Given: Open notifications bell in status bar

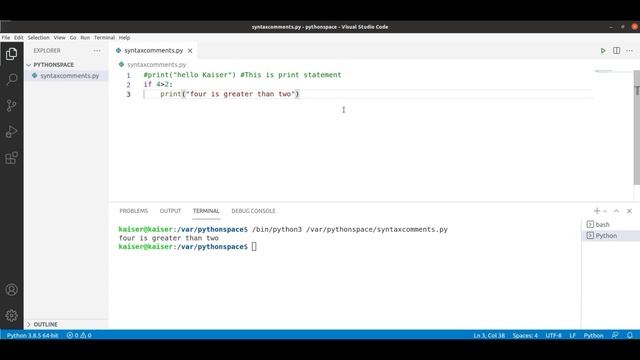Looking at the screenshot, I should 630,335.
